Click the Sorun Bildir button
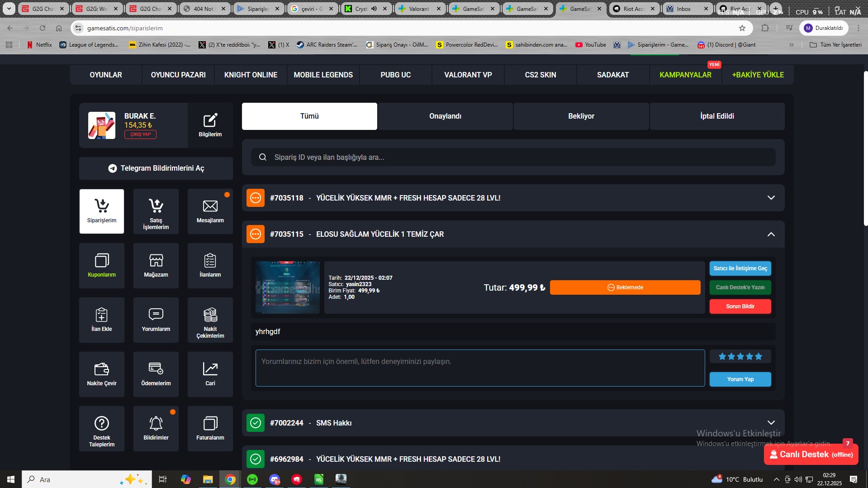Screen dimensions: 868x488 point(740,306)
